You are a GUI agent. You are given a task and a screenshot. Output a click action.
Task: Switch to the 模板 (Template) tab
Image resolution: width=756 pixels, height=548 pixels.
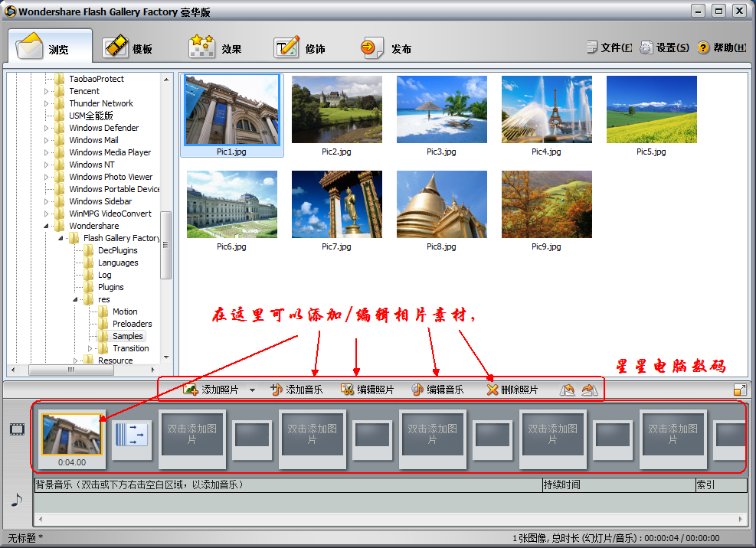point(128,47)
